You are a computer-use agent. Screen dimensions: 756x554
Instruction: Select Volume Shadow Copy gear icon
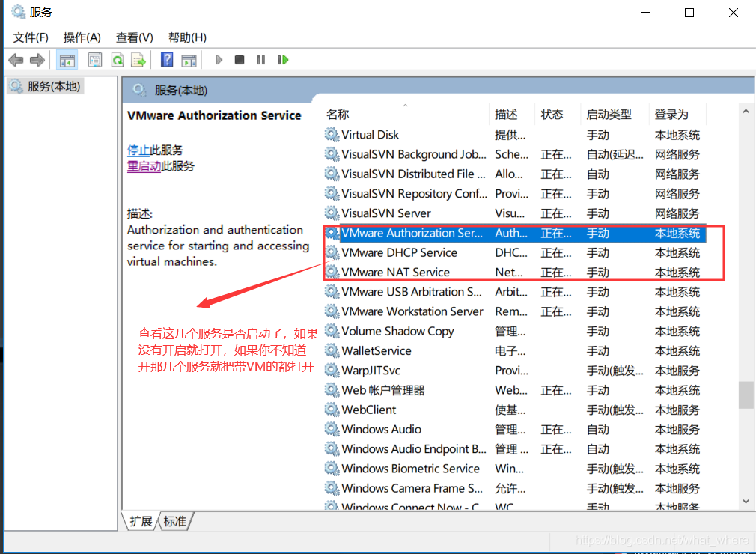332,331
